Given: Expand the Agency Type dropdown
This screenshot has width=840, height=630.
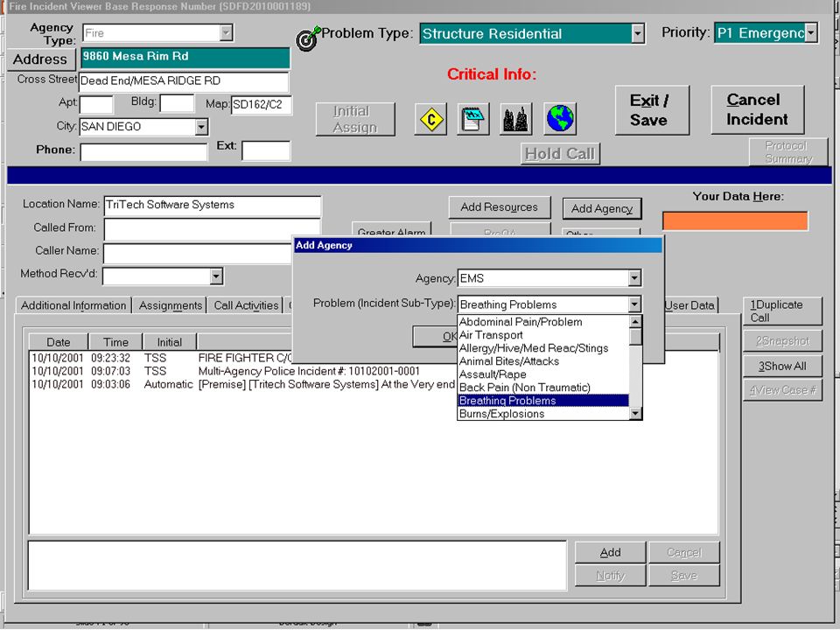Looking at the screenshot, I should [x=226, y=32].
